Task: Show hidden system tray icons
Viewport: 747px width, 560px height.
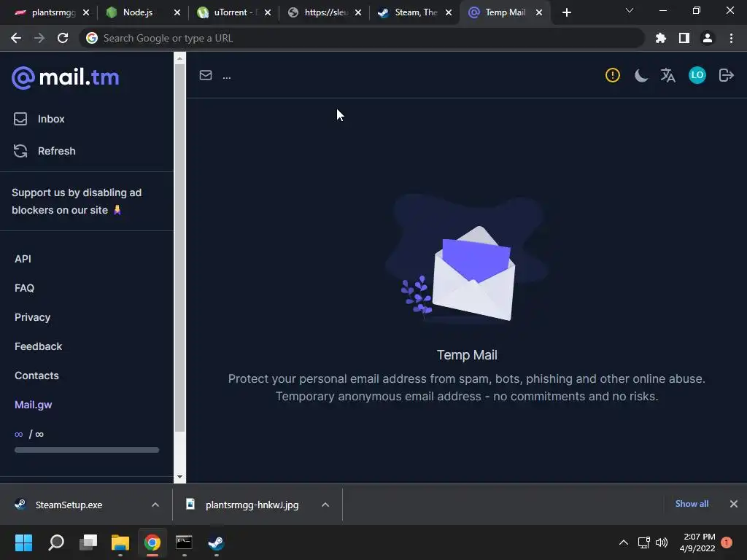Action: [623, 542]
